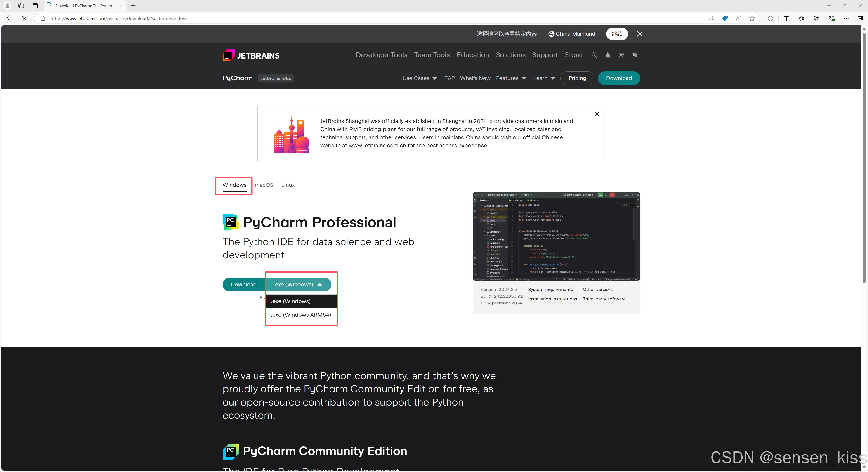This screenshot has height=472, width=868.
Task: Toggle the browser sidebar
Action: [860, 18]
